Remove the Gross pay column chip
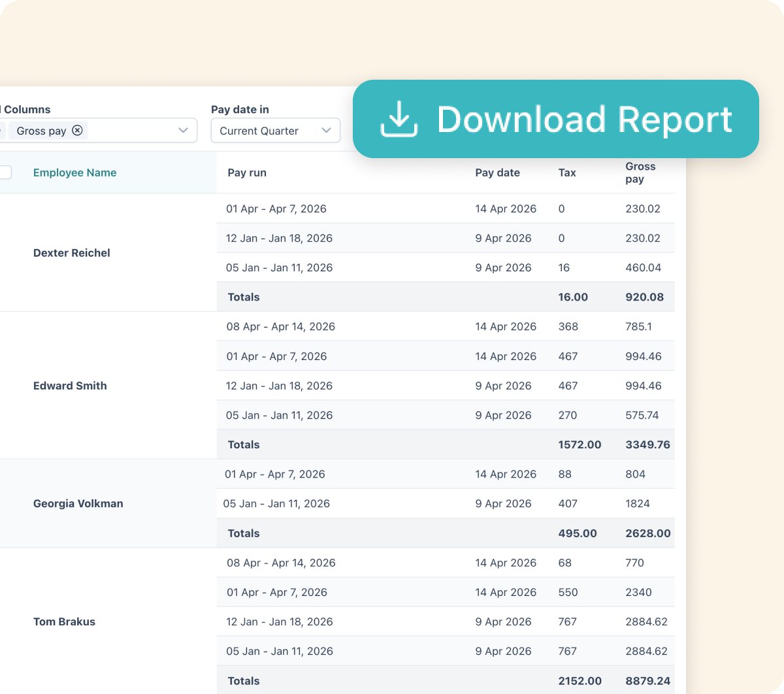The image size is (784, 694). (x=77, y=130)
